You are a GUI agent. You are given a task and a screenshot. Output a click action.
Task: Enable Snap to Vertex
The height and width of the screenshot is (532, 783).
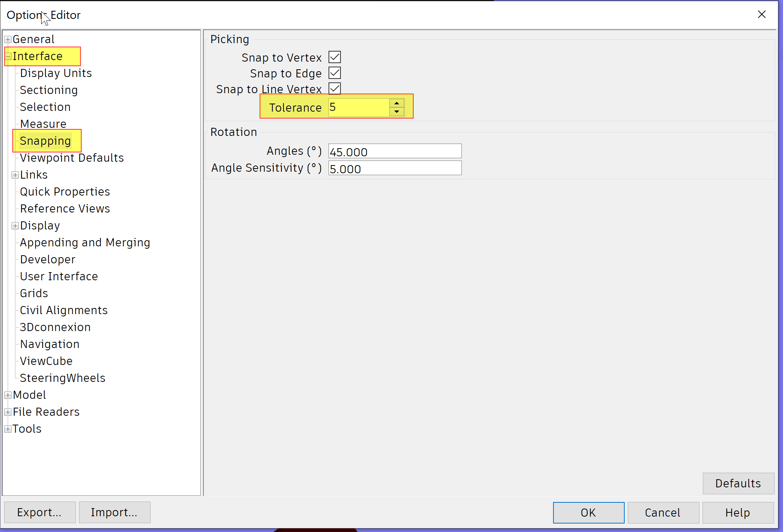point(335,57)
